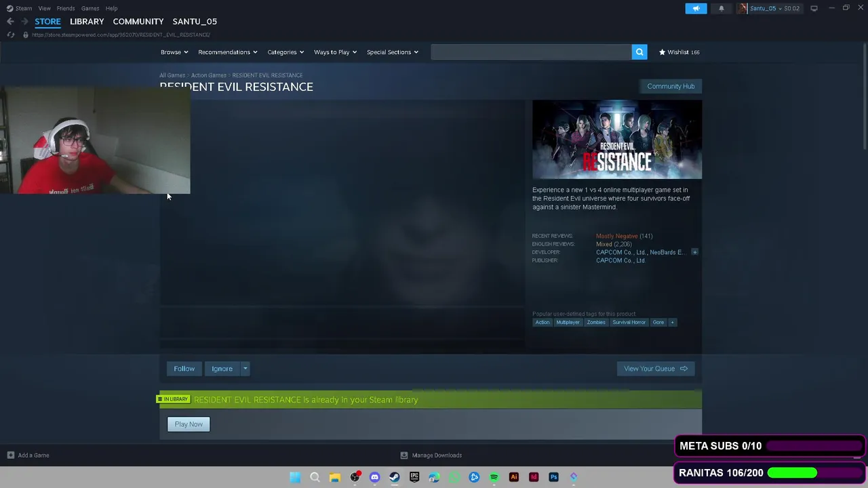Open Spotify from taskbar
The height and width of the screenshot is (488, 868).
pyautogui.click(x=494, y=477)
